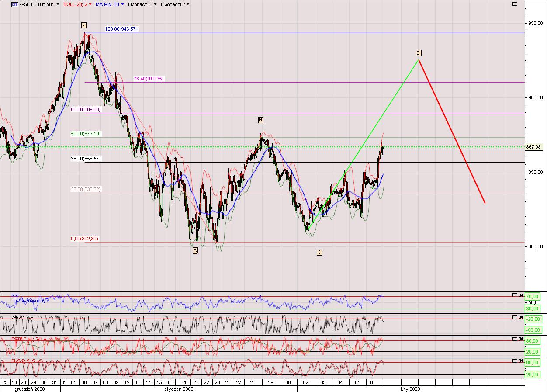The width and height of the screenshot is (547, 392).
Task: Click the 'grudzień 2008' month label
Action: 30,388
